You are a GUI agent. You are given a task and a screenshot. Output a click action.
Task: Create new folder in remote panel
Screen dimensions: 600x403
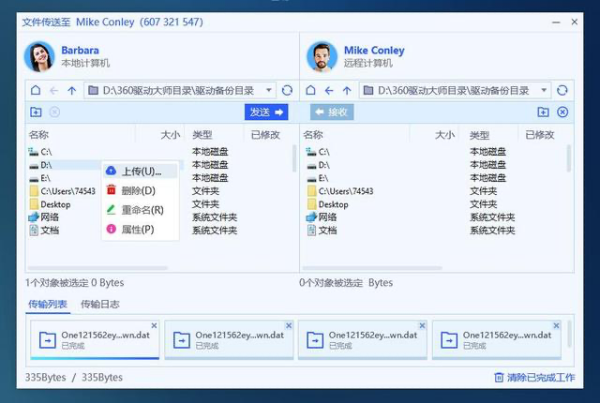coord(543,112)
